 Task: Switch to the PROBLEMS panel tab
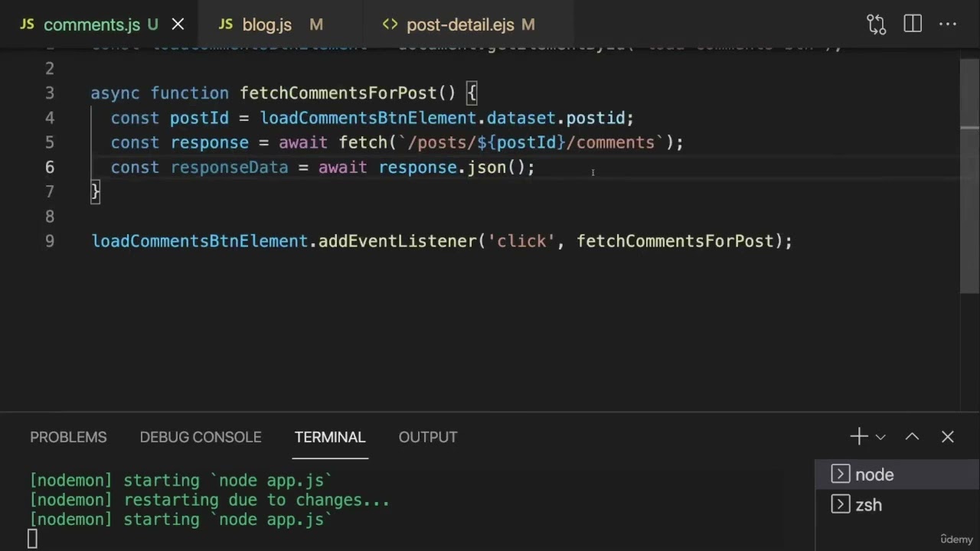(68, 437)
